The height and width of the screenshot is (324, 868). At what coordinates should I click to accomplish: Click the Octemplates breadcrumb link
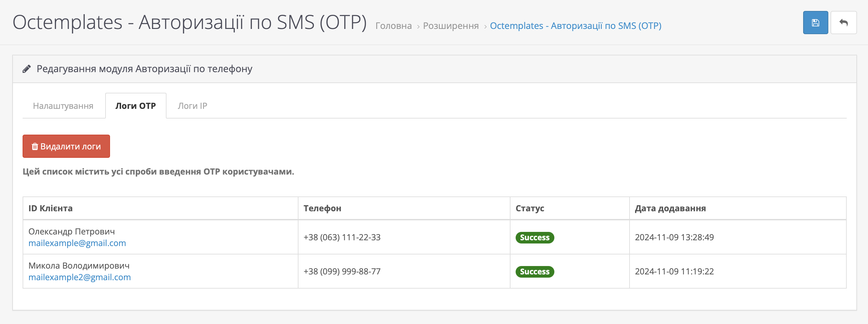pyautogui.click(x=575, y=26)
